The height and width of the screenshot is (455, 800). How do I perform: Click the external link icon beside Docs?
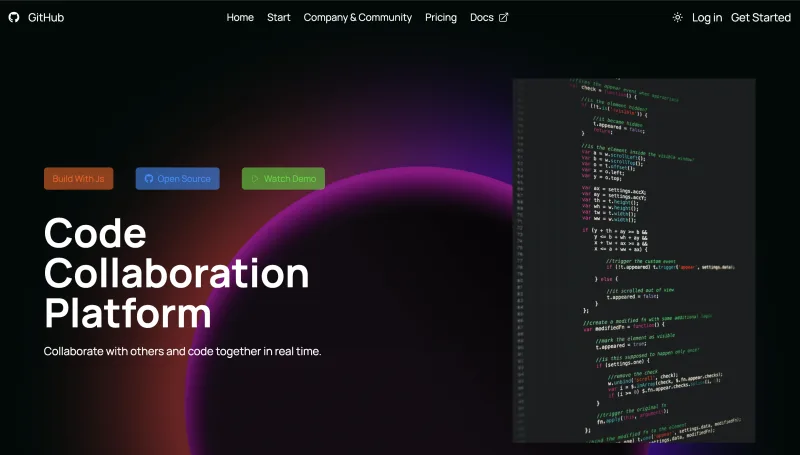pyautogui.click(x=504, y=17)
